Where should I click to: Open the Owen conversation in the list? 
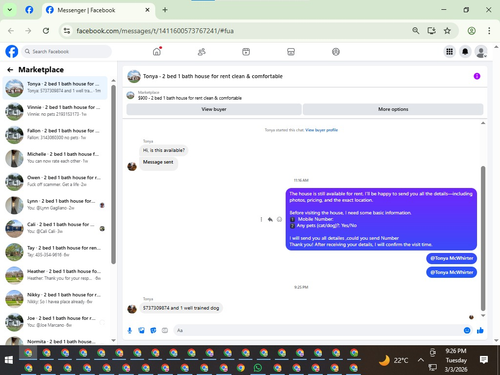pyautogui.click(x=55, y=181)
